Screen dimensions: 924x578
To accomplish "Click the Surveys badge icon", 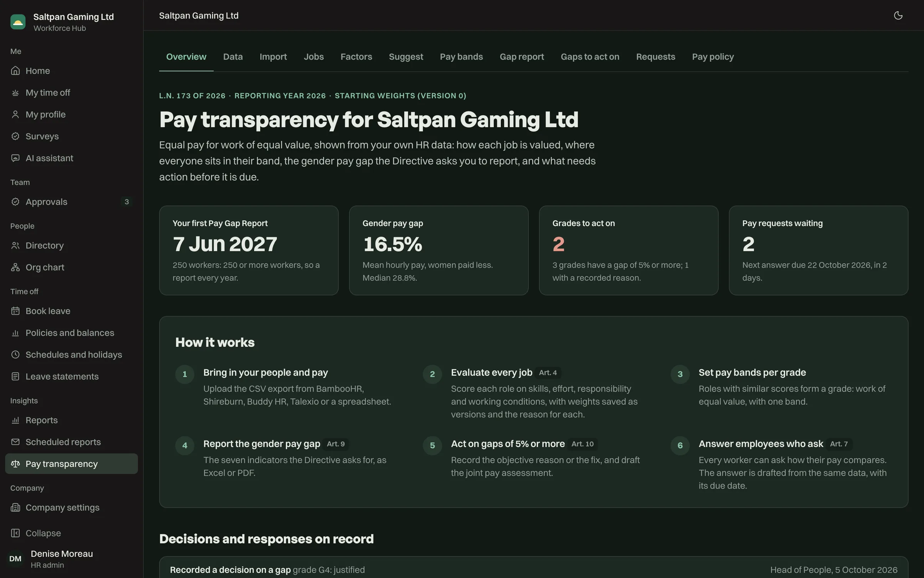I will click(15, 136).
